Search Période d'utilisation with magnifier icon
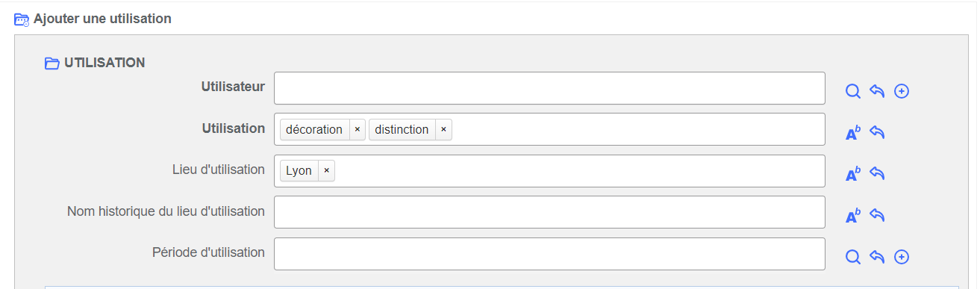 coord(853,257)
